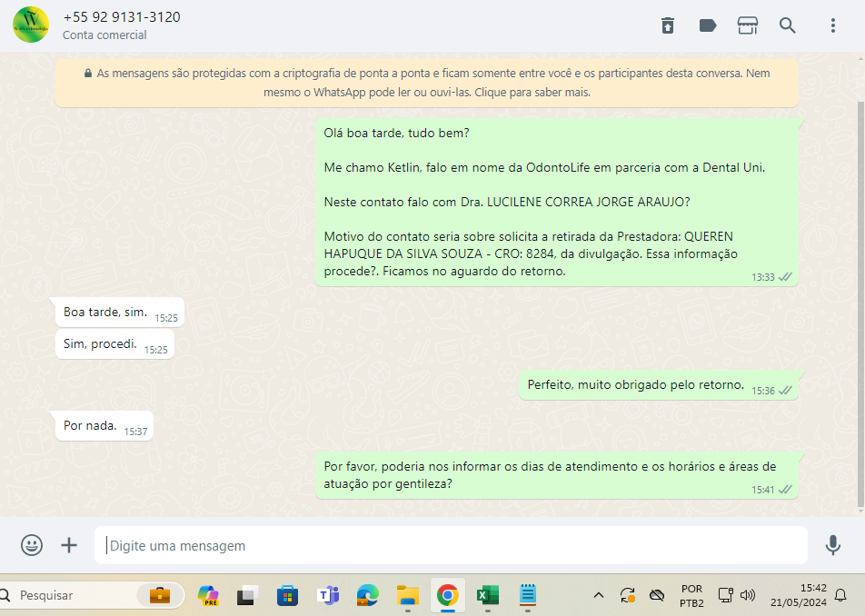
Task: Open POR PTB2 keyboard language switcher
Action: click(691, 595)
